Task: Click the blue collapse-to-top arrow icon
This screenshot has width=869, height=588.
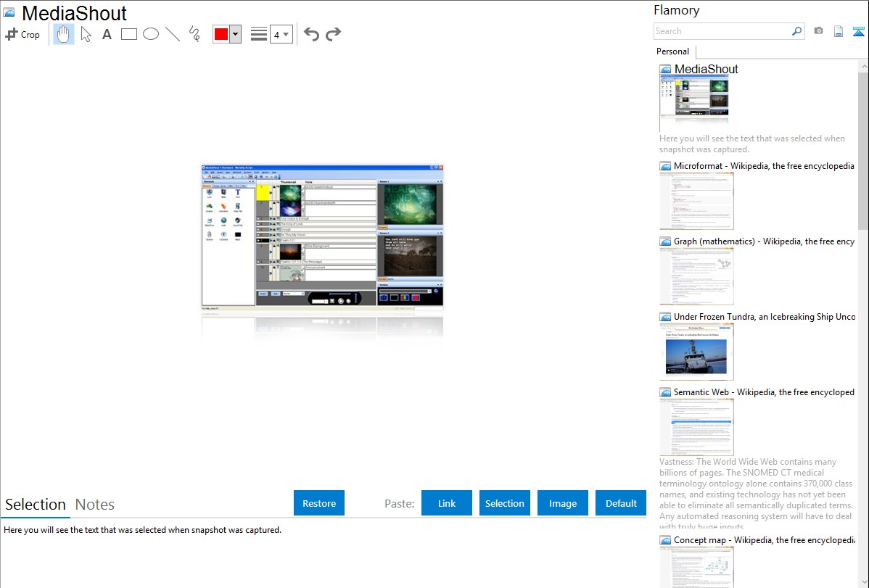Action: (859, 31)
